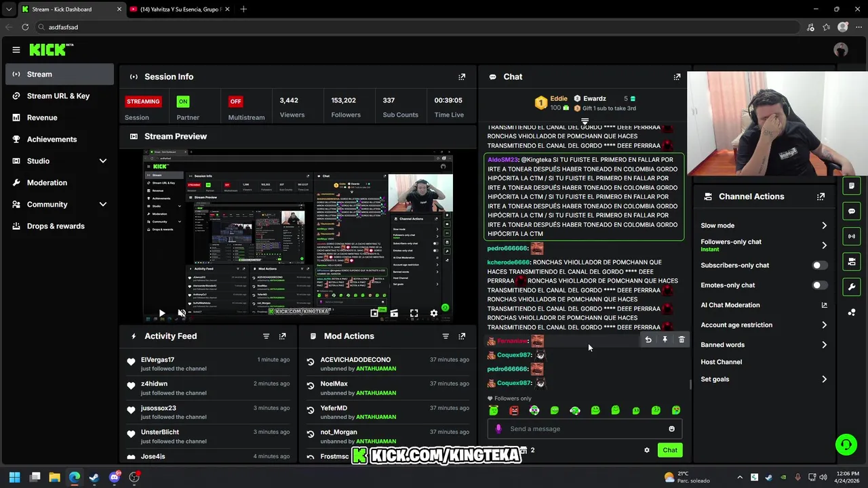The image size is (868, 488).
Task: Open stream preview settings gear
Action: (434, 313)
